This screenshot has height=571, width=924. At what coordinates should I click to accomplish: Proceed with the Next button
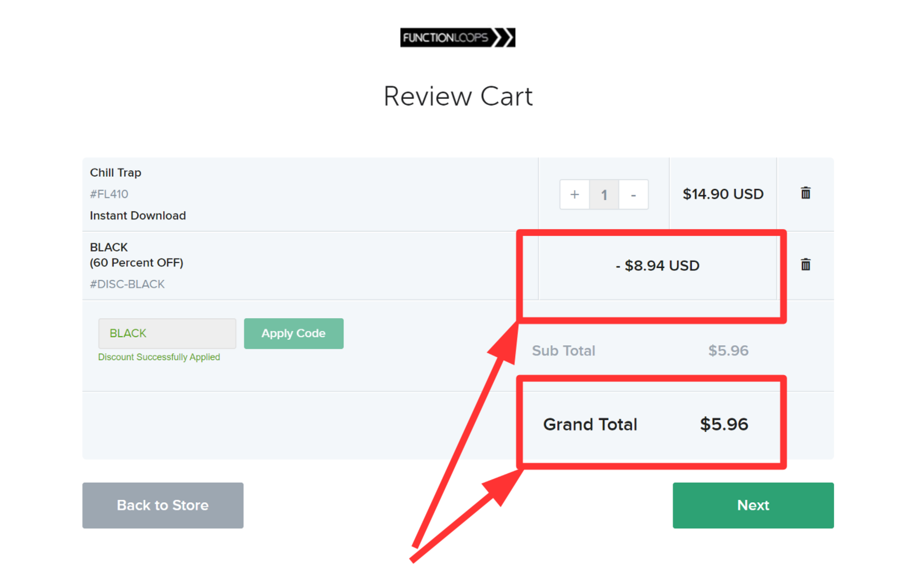click(753, 505)
